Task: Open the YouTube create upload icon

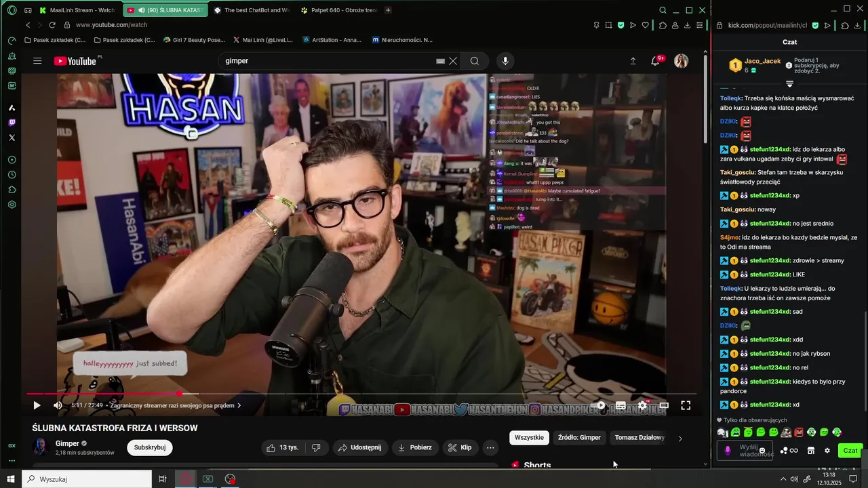Action: (633, 61)
